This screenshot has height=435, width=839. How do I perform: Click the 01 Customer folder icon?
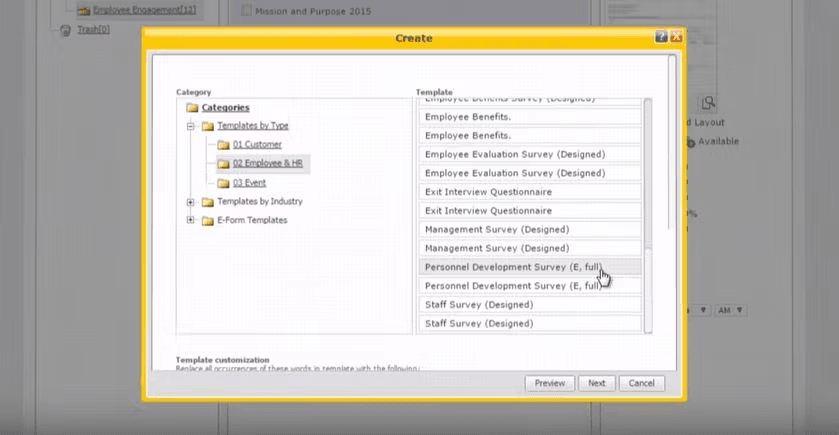click(224, 145)
